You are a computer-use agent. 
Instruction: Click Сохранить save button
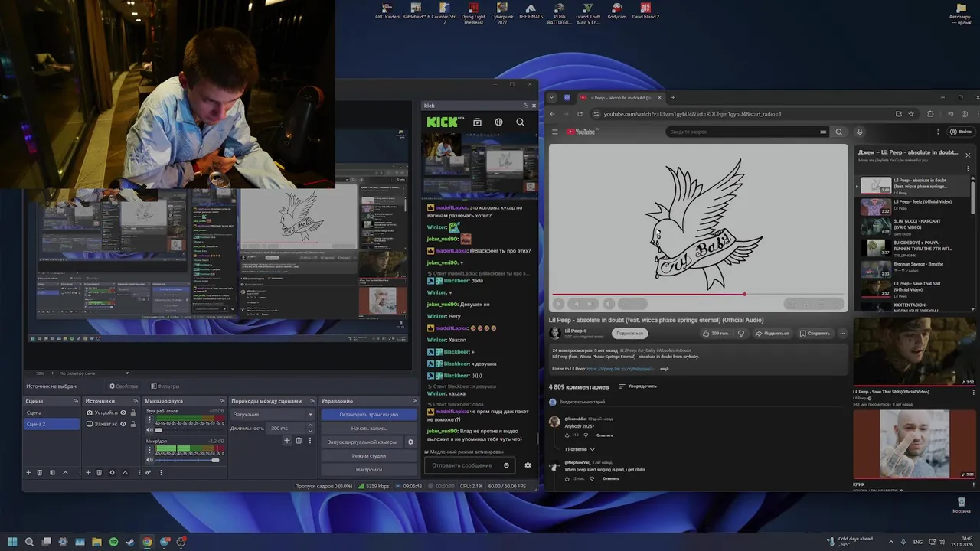(814, 333)
